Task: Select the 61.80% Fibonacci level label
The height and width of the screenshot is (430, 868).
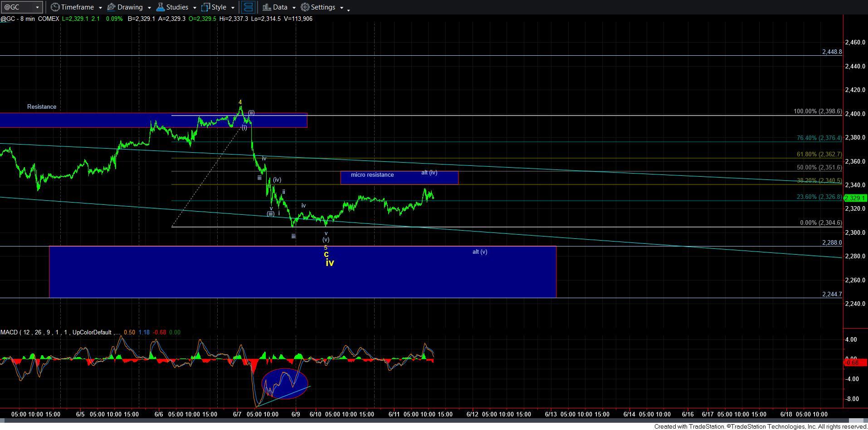Action: (819, 155)
